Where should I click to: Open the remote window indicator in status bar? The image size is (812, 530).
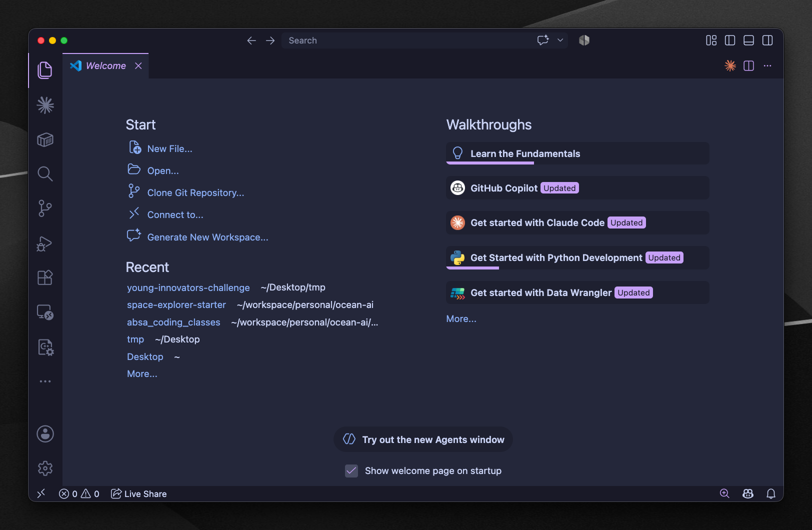tap(41, 493)
